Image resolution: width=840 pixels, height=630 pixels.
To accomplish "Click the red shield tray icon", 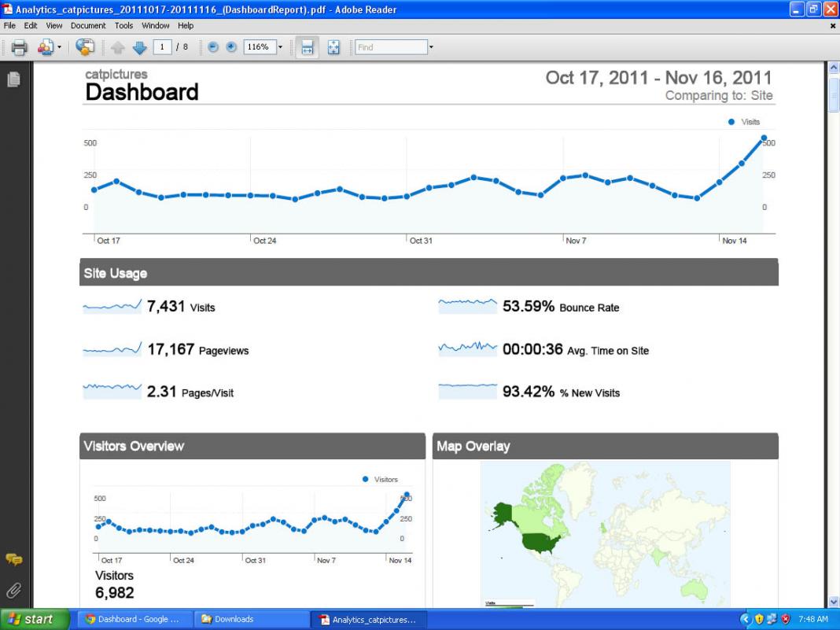I will (x=786, y=620).
